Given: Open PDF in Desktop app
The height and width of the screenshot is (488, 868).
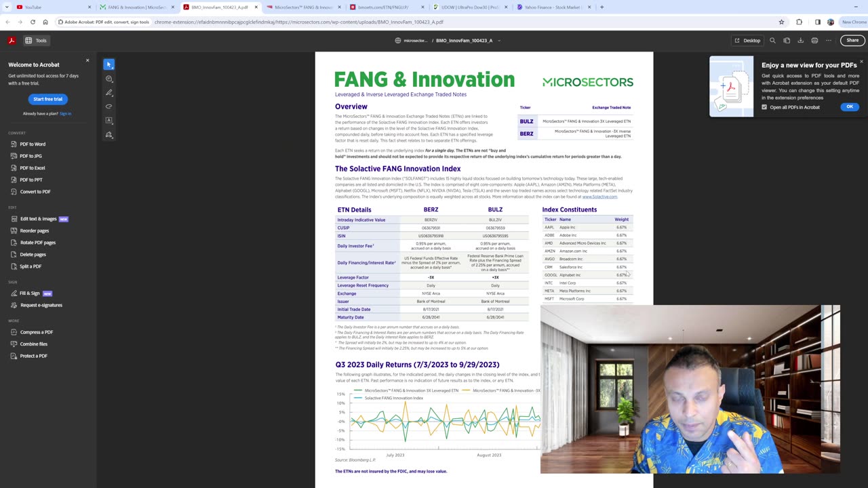Looking at the screenshot, I should (747, 41).
